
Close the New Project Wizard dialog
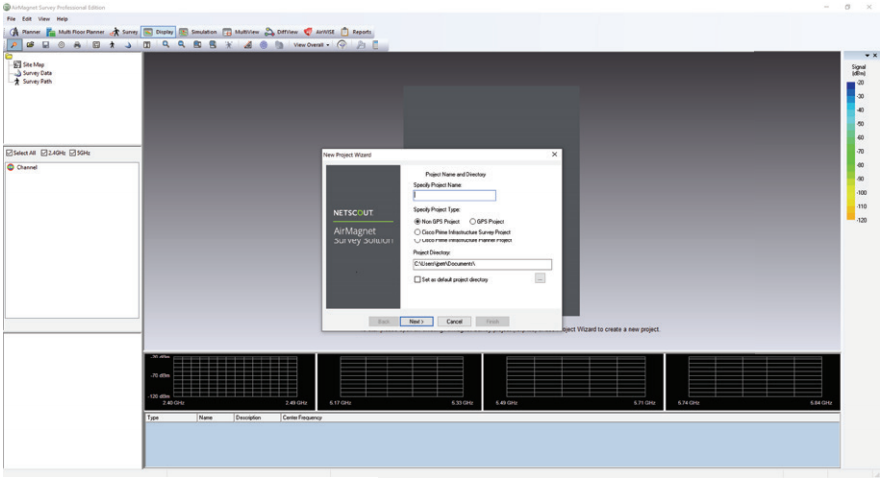(x=555, y=154)
